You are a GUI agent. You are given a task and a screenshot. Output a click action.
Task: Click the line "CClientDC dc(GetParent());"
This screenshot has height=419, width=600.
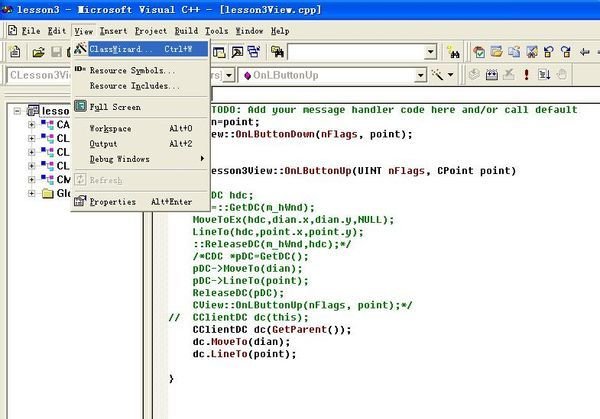[272, 329]
